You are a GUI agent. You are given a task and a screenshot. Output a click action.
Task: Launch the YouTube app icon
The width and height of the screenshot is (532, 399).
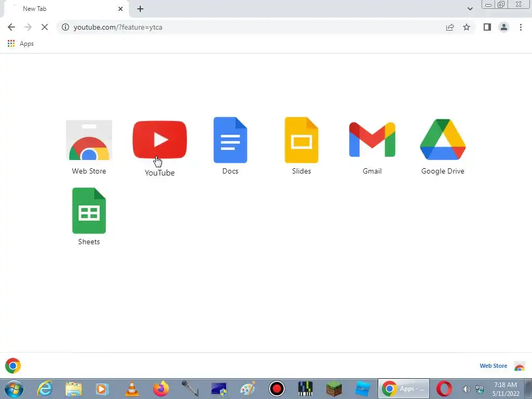tap(160, 140)
